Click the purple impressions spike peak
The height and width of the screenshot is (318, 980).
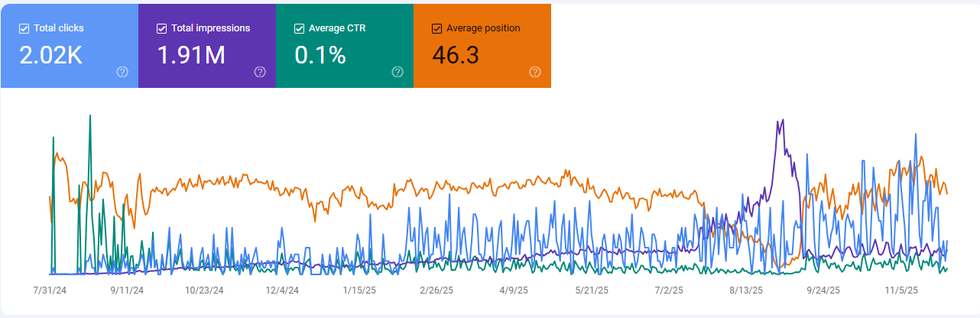pyautogui.click(x=781, y=121)
